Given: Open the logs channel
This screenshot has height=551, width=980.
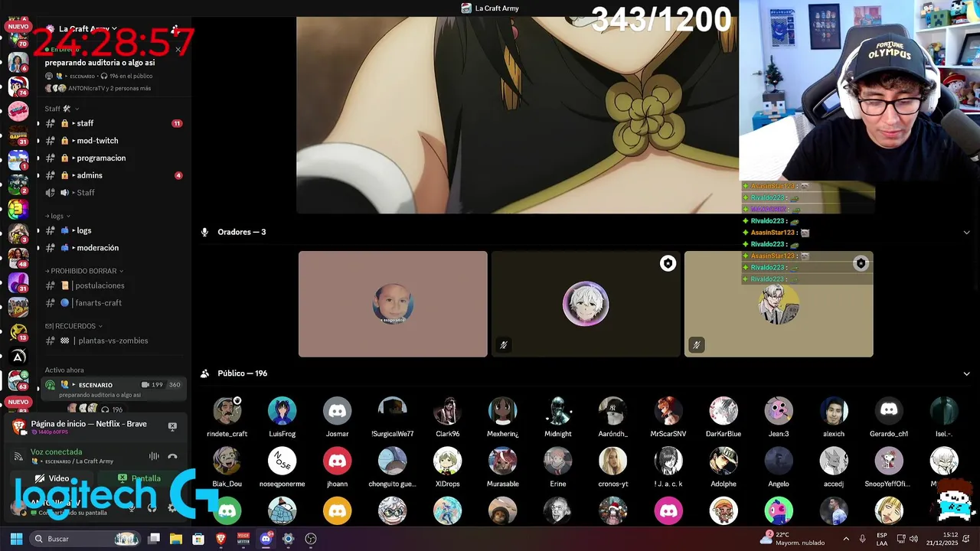Looking at the screenshot, I should [113, 230].
